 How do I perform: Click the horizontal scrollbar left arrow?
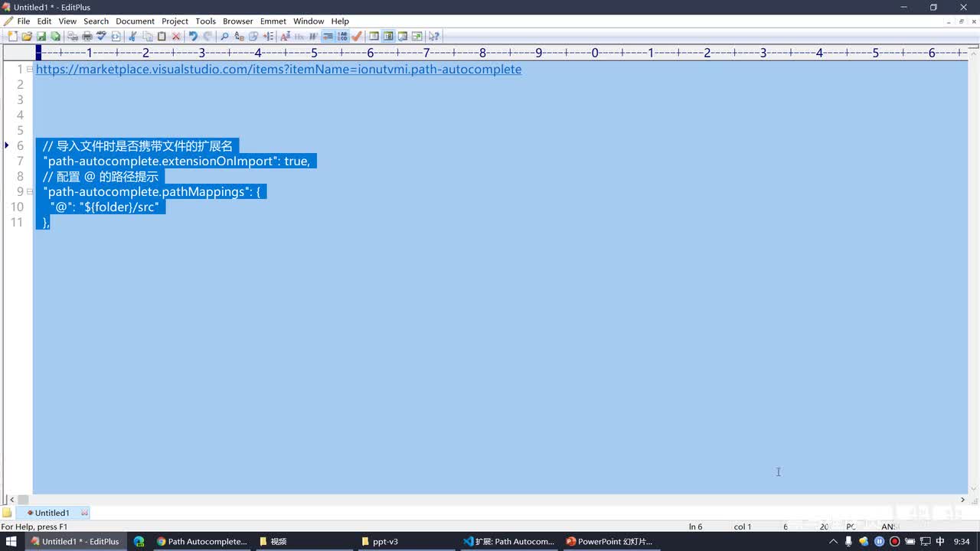[x=11, y=500]
